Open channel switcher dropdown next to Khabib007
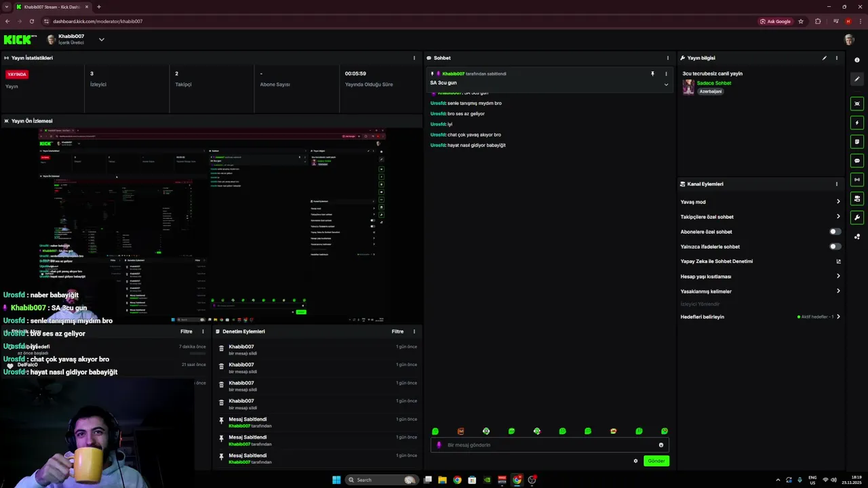Viewport: 868px width, 488px height. (x=101, y=39)
